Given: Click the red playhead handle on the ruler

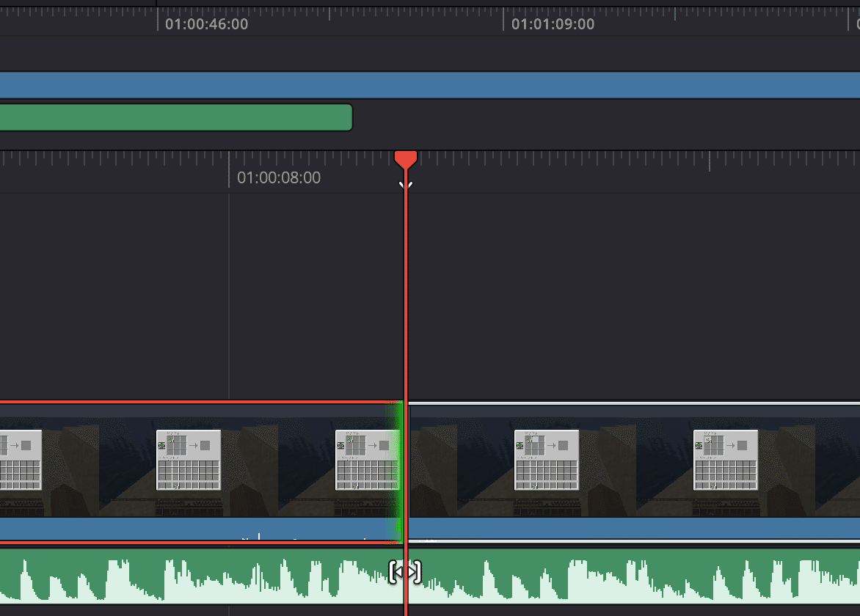Looking at the screenshot, I should pos(406,159).
